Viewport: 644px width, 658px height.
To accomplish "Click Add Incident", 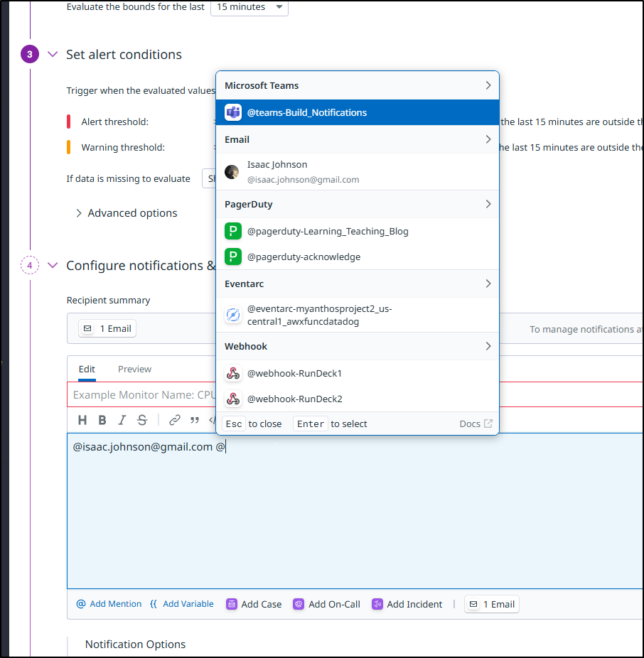I will pos(407,604).
